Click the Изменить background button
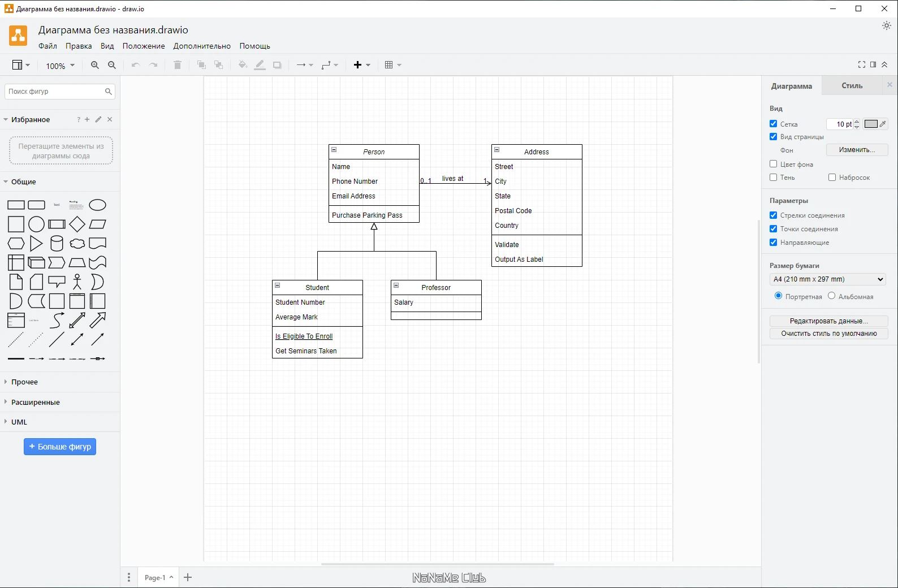The image size is (898, 588). [x=856, y=150]
